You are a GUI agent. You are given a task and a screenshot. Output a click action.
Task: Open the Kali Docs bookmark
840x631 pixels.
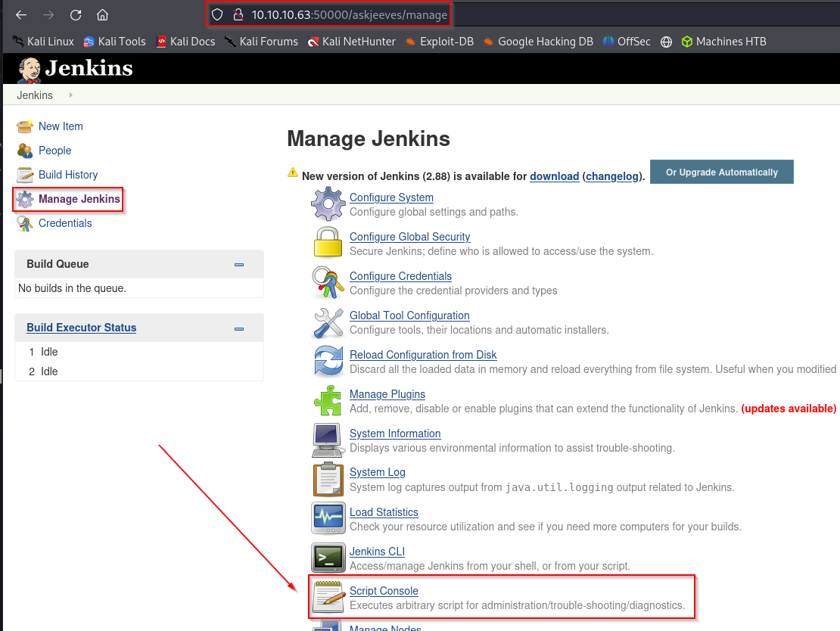coord(185,42)
